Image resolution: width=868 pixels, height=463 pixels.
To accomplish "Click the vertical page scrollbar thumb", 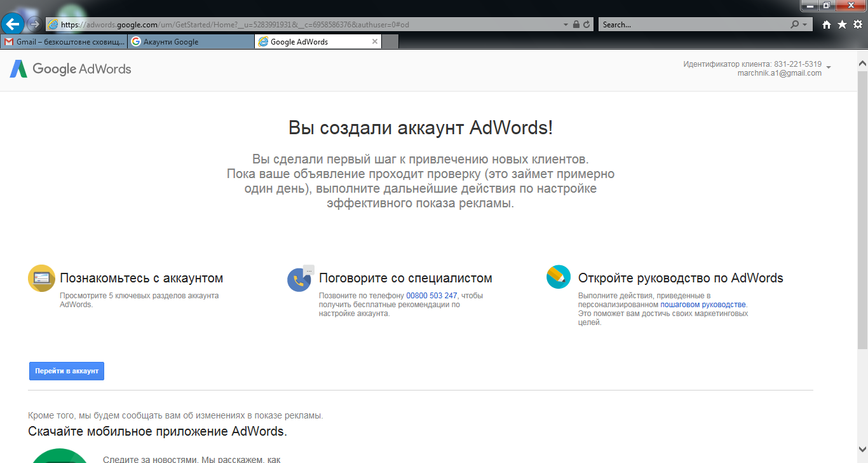I will (862, 209).
